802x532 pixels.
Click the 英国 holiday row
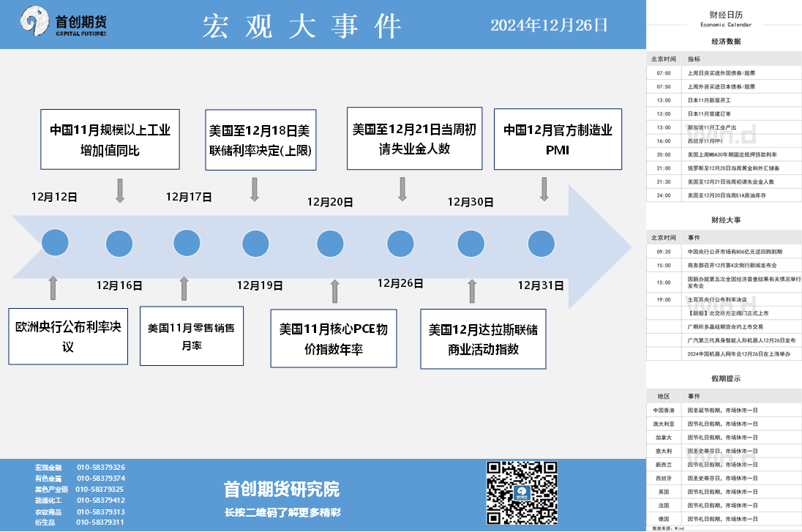pyautogui.click(x=724, y=492)
